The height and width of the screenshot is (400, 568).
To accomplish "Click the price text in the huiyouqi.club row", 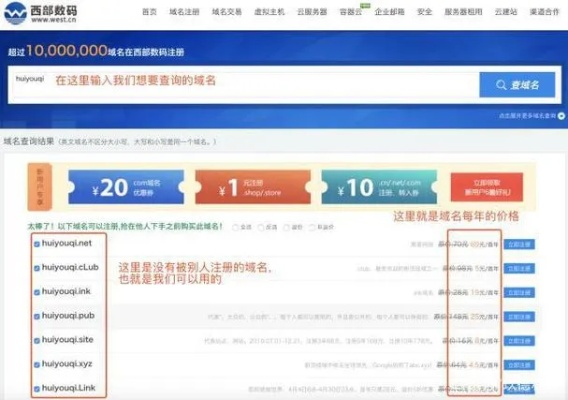I will coord(470,268).
